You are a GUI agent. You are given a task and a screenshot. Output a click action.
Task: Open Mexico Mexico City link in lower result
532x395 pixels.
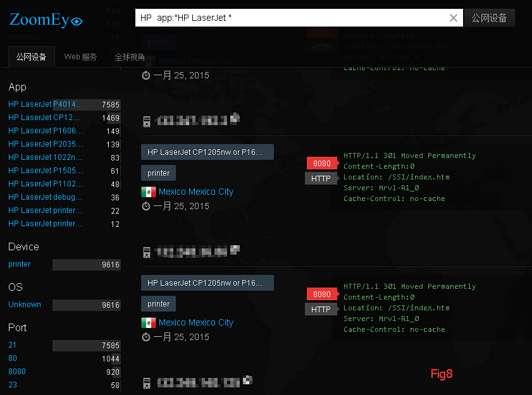[x=196, y=322]
